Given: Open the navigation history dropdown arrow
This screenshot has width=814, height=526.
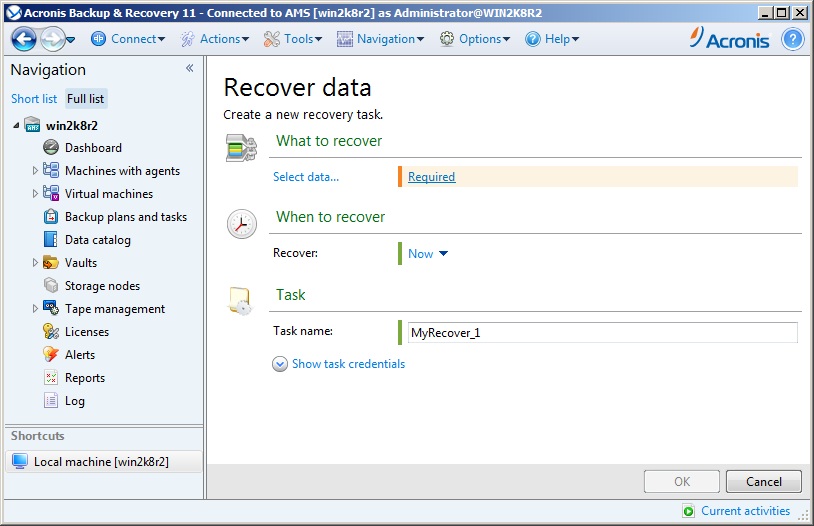Looking at the screenshot, I should tap(71, 39).
